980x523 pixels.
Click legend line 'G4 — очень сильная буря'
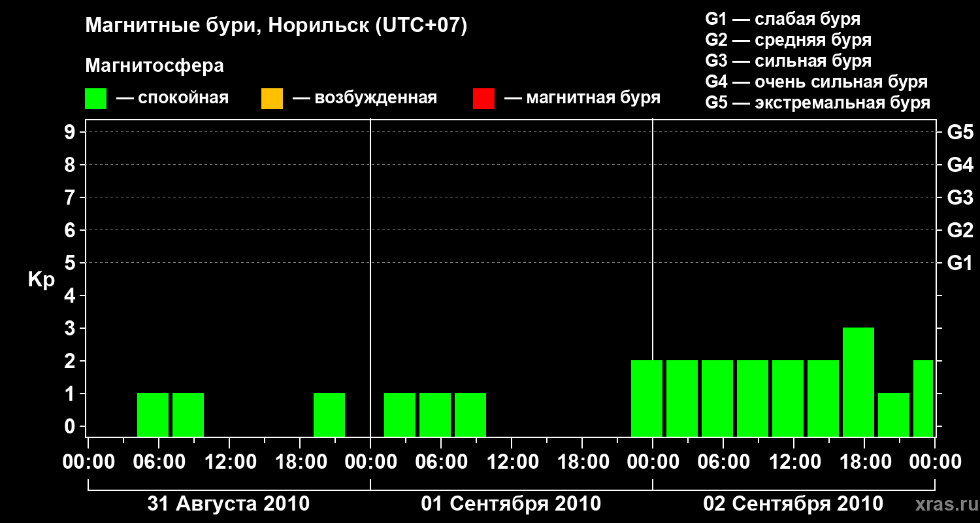[x=817, y=82]
